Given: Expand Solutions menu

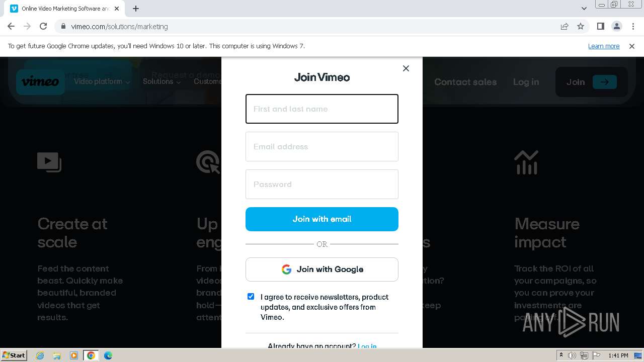Looking at the screenshot, I should click(x=162, y=81).
